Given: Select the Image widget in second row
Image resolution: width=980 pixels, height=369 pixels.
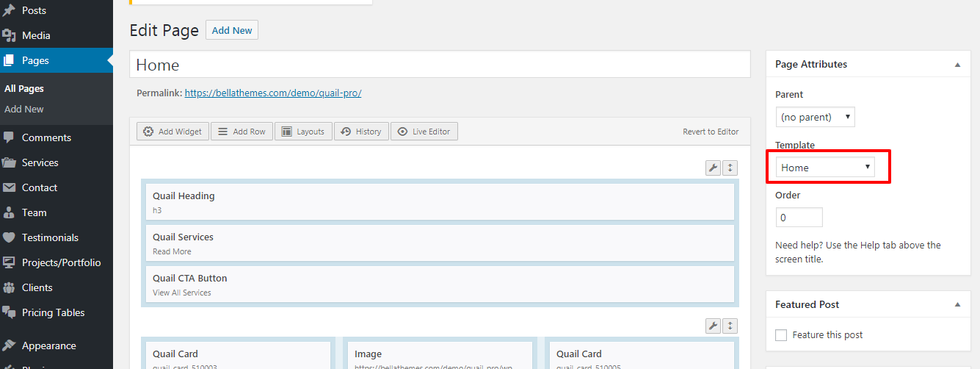Looking at the screenshot, I should tap(440, 356).
